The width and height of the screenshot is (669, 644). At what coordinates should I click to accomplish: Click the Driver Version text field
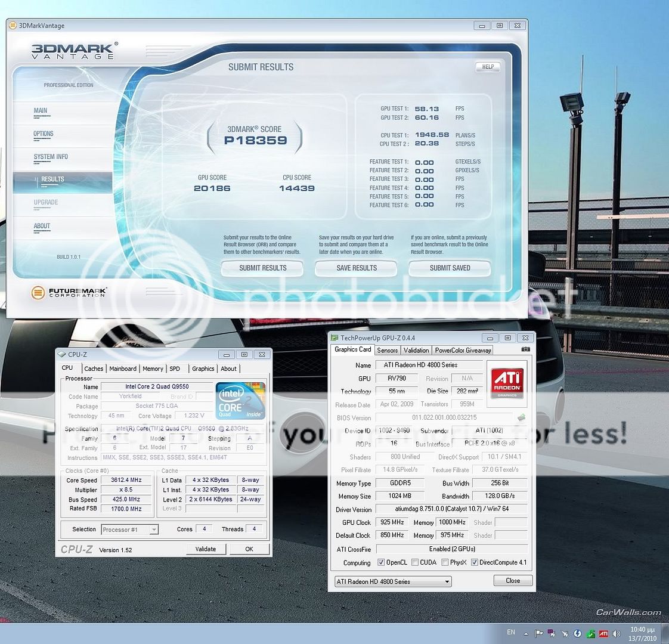(x=451, y=509)
